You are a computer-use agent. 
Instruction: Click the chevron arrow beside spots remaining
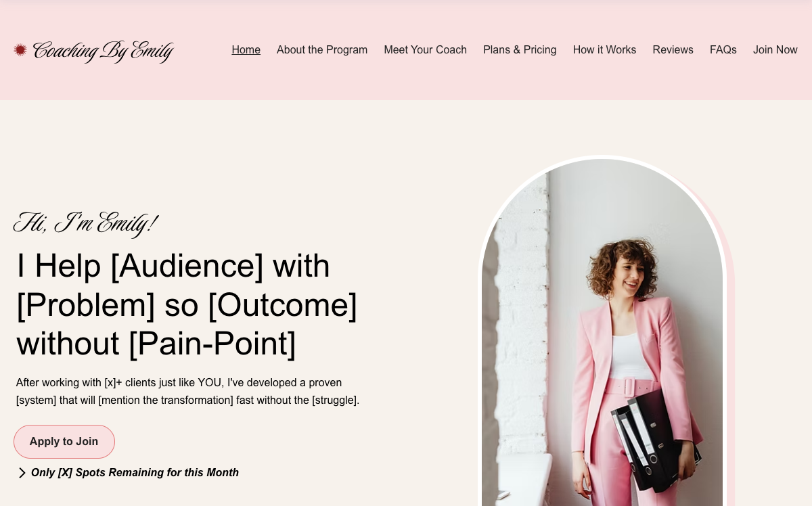[22, 473]
